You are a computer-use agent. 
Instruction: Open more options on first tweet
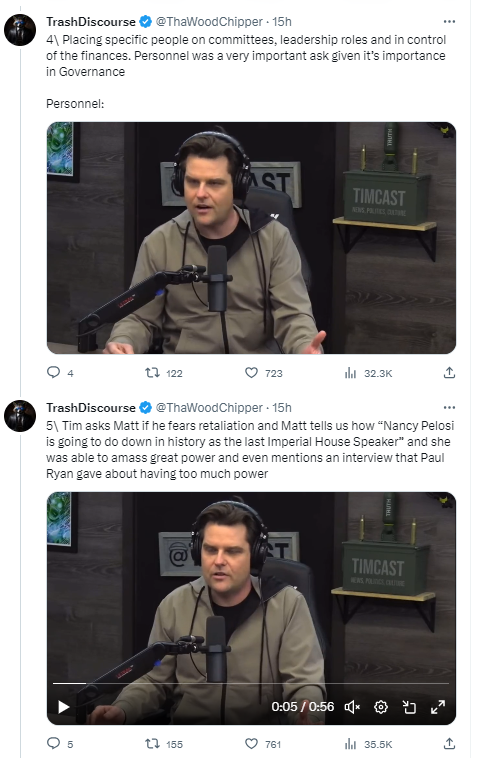(x=449, y=21)
